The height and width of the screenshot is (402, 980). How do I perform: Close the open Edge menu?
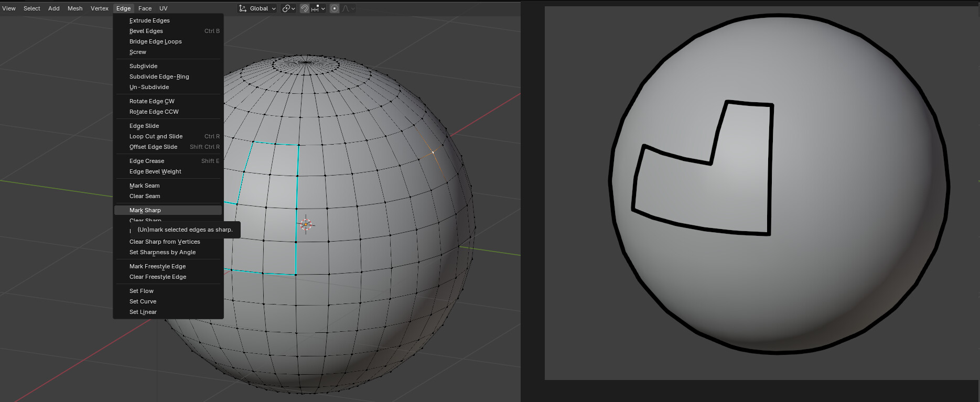point(124,8)
